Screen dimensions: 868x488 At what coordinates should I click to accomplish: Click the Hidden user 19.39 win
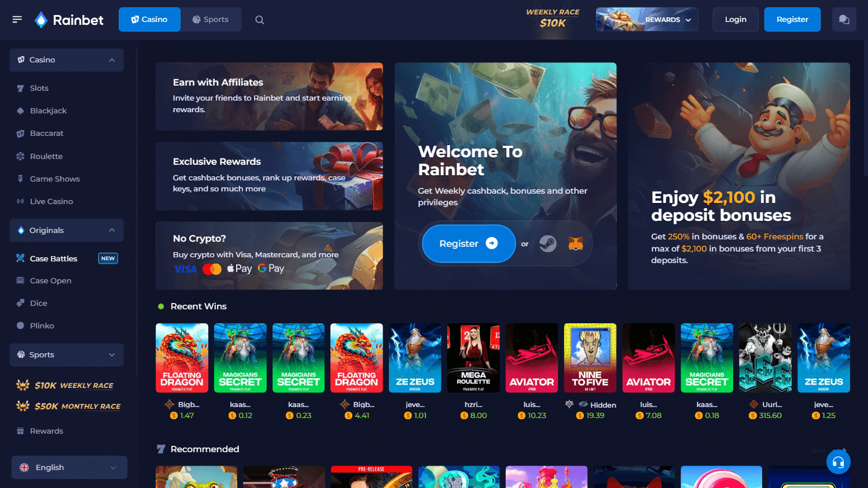(590, 410)
